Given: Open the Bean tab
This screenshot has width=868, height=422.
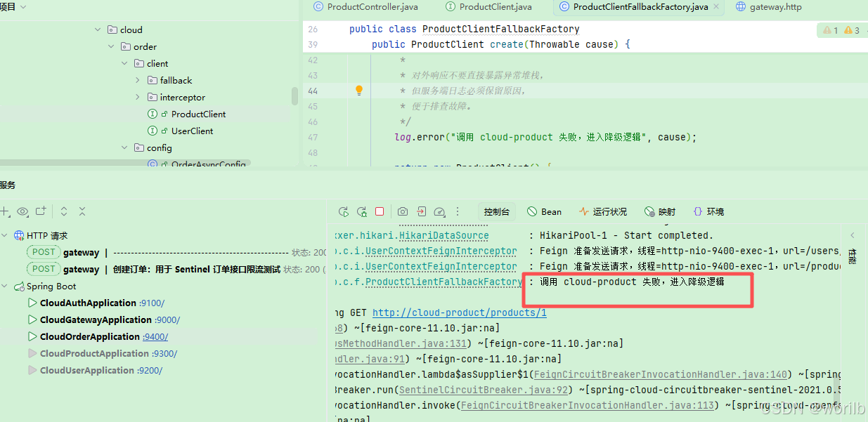Looking at the screenshot, I should tap(545, 211).
